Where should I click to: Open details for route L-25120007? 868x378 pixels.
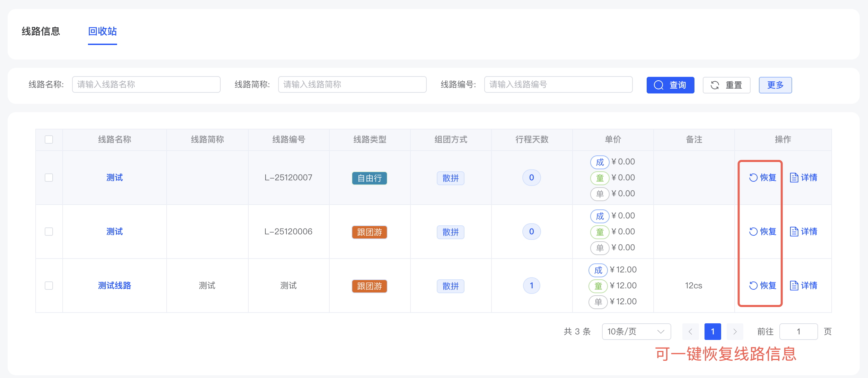click(804, 177)
